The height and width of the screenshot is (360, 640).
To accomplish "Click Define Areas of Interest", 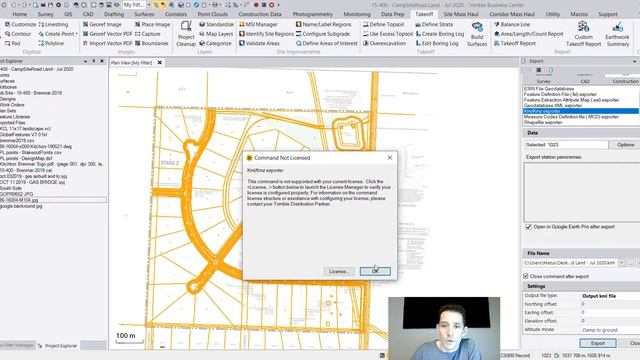I will click(x=327, y=43).
